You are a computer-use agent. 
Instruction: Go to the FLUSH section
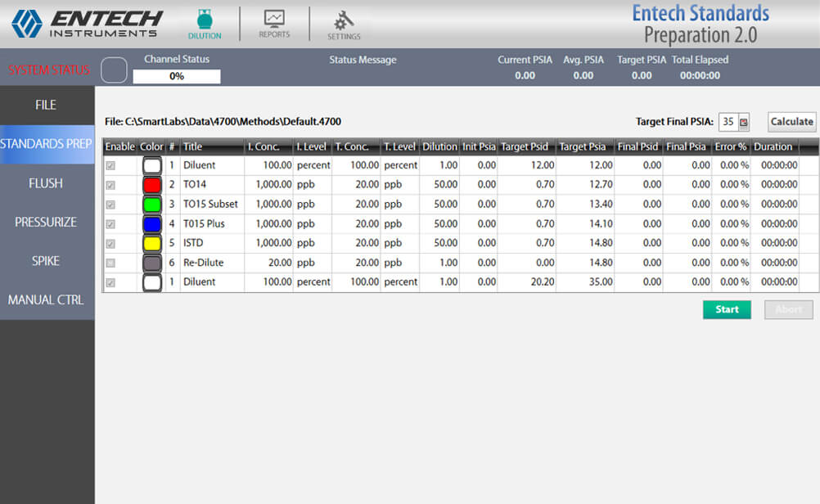pyautogui.click(x=47, y=183)
